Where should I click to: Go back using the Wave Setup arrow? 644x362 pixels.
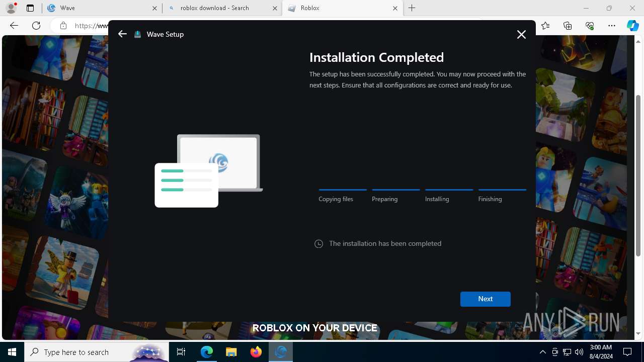tap(122, 34)
